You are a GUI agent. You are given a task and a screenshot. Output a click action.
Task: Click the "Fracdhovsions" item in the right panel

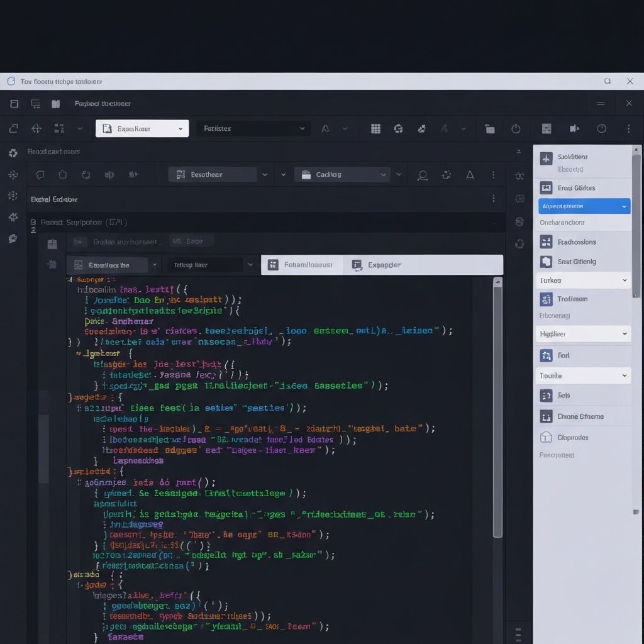576,242
